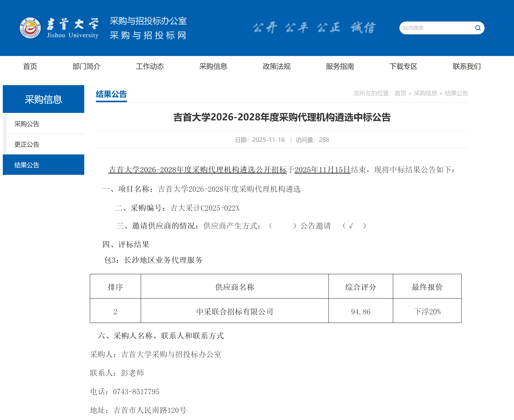Open the 联系我们 page
Viewport: 514px width, 420px height.
(467, 66)
